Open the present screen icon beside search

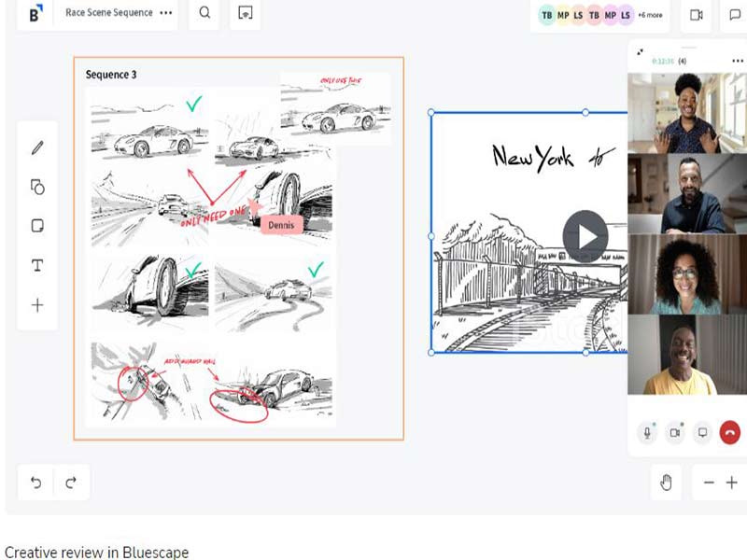[245, 15]
